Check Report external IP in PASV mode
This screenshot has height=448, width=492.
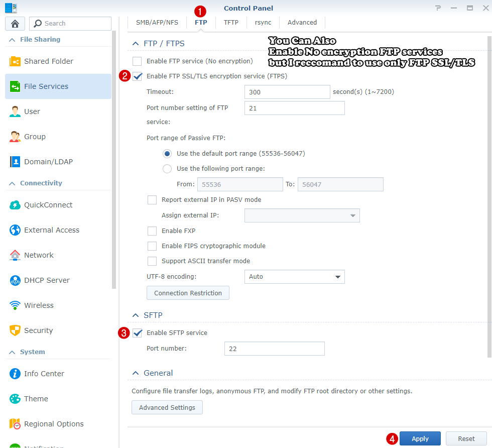(152, 200)
